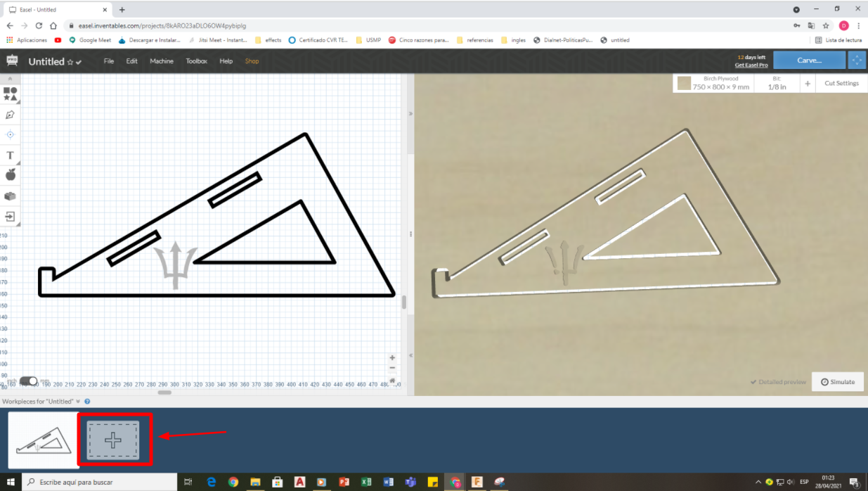This screenshot has height=491, width=868.
Task: Click the Simulate button
Action: 838,381
